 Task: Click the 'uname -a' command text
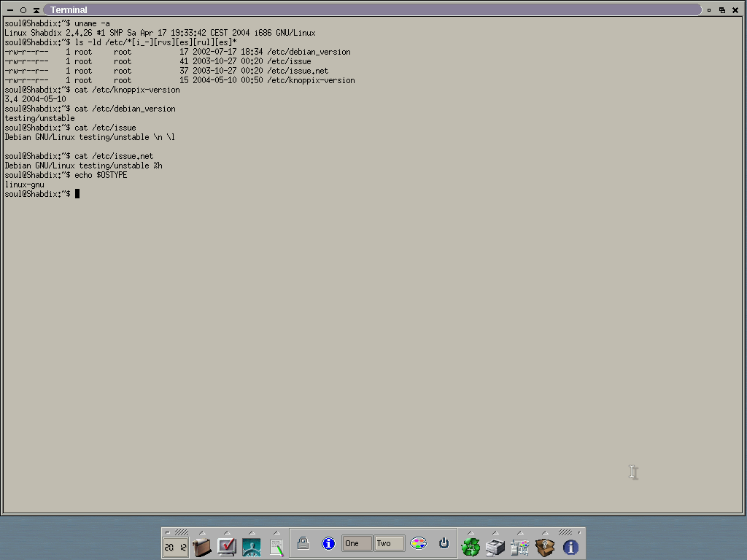[92, 23]
